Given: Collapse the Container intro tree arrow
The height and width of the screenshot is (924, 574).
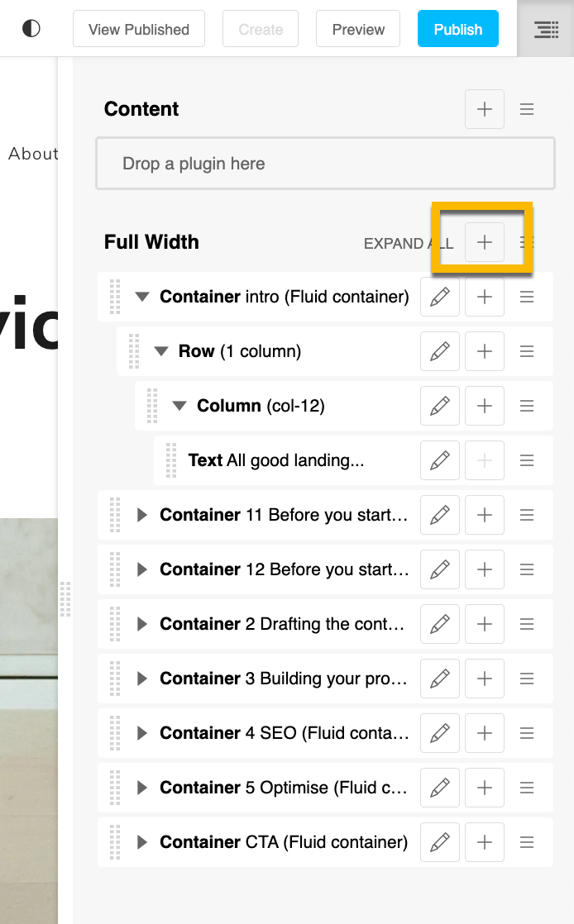Looking at the screenshot, I should pos(142,297).
